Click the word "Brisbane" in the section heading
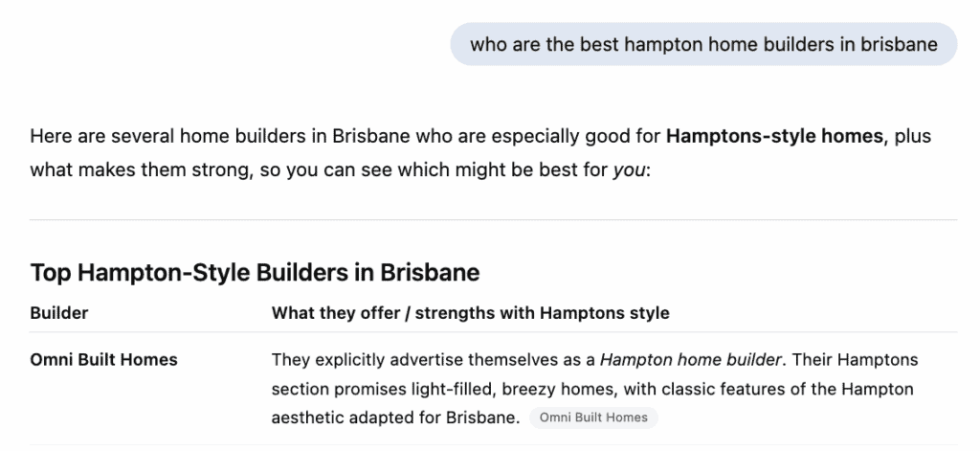The height and width of the screenshot is (451, 980). (x=431, y=273)
